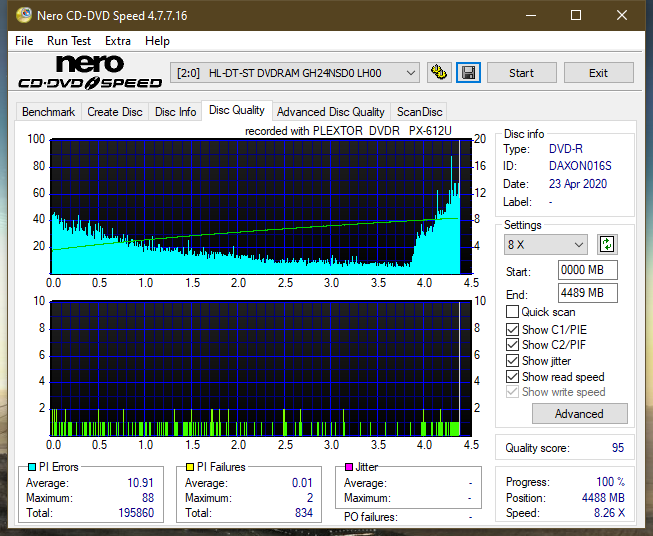Click the Show write speed checkbox
Image resolution: width=653 pixels, height=536 pixels.
pyautogui.click(x=512, y=392)
